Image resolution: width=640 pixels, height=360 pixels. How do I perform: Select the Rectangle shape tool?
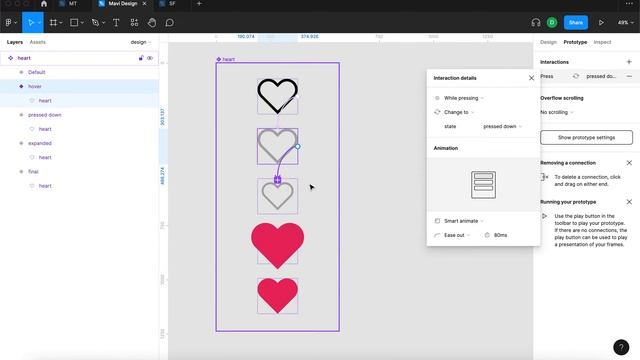(74, 22)
